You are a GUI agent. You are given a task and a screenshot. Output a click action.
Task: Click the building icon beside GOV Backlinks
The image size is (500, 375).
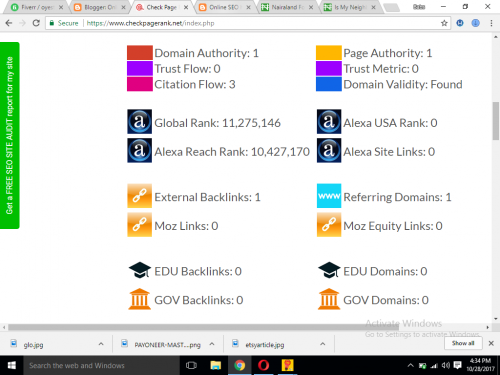coord(140,299)
